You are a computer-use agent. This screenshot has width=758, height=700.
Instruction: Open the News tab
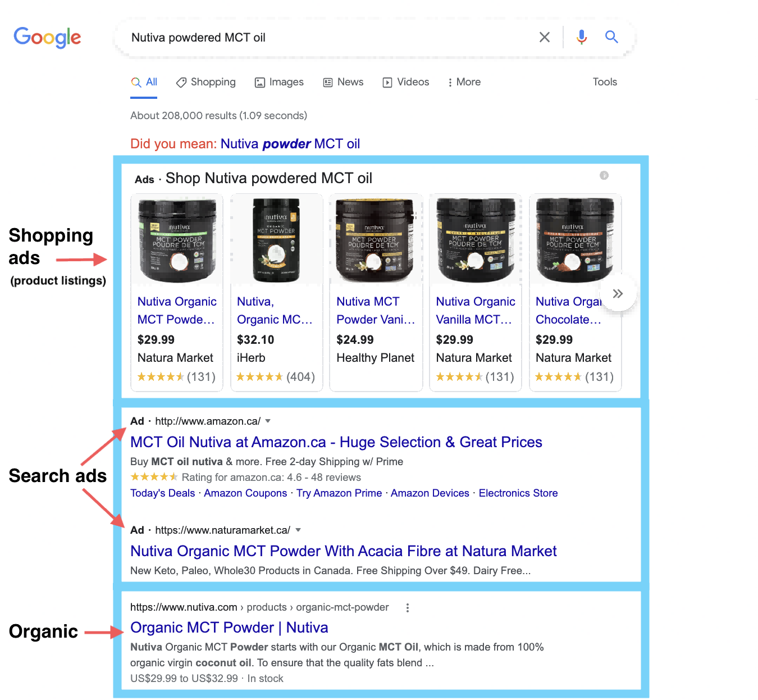(343, 82)
